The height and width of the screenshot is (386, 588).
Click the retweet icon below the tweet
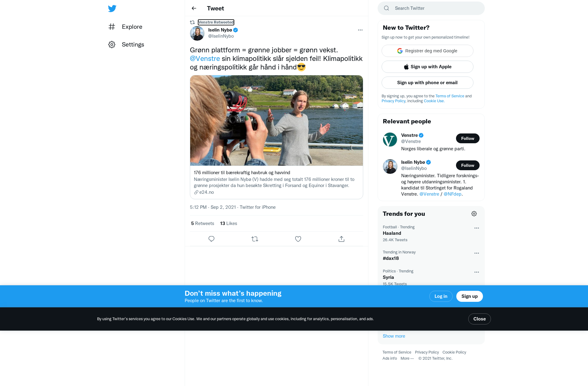pyautogui.click(x=255, y=239)
